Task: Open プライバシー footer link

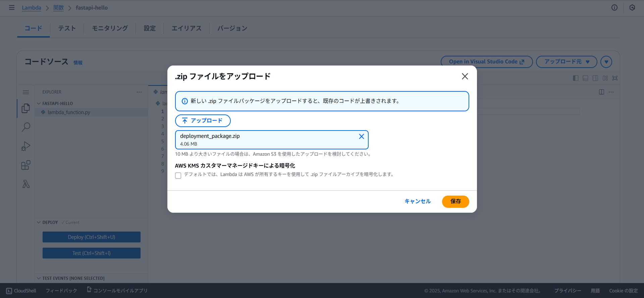Action: tap(568, 291)
